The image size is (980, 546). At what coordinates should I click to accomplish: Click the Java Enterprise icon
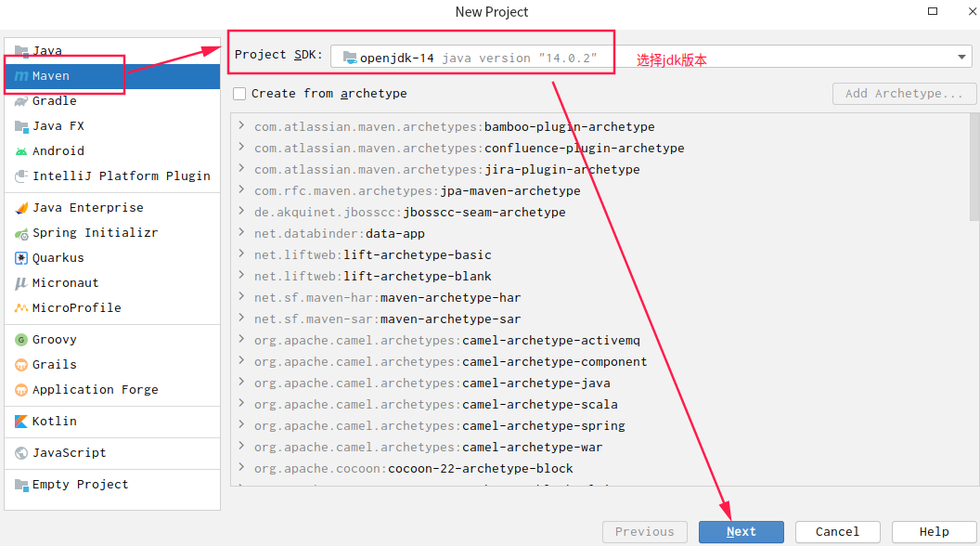[x=21, y=208]
